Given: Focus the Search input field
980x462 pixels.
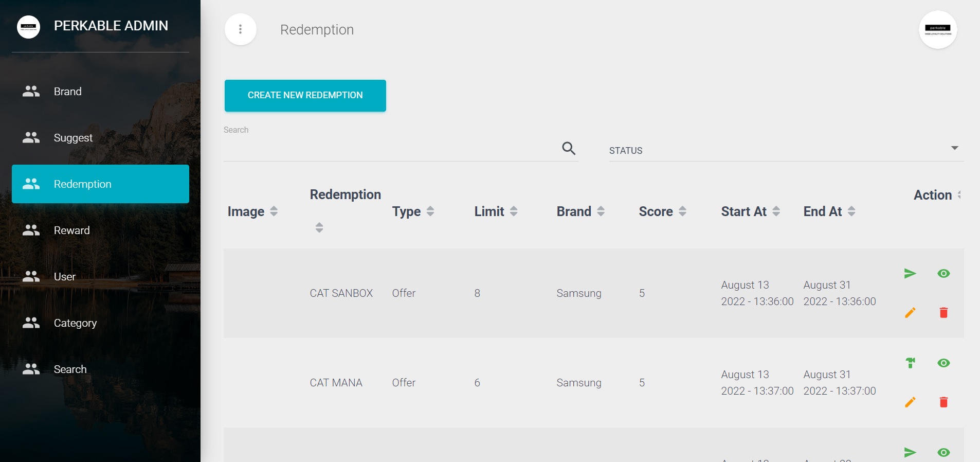Looking at the screenshot, I should tap(391, 150).
